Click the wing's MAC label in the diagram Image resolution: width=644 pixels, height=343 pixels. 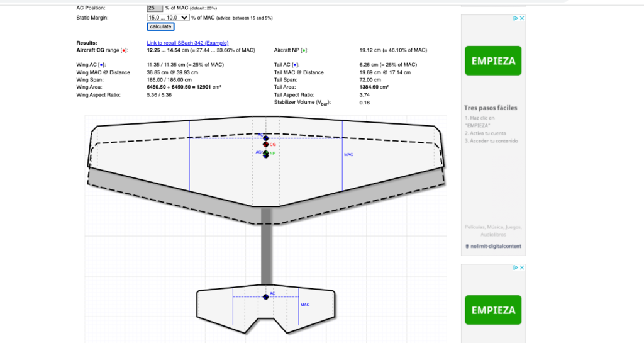[x=348, y=154]
